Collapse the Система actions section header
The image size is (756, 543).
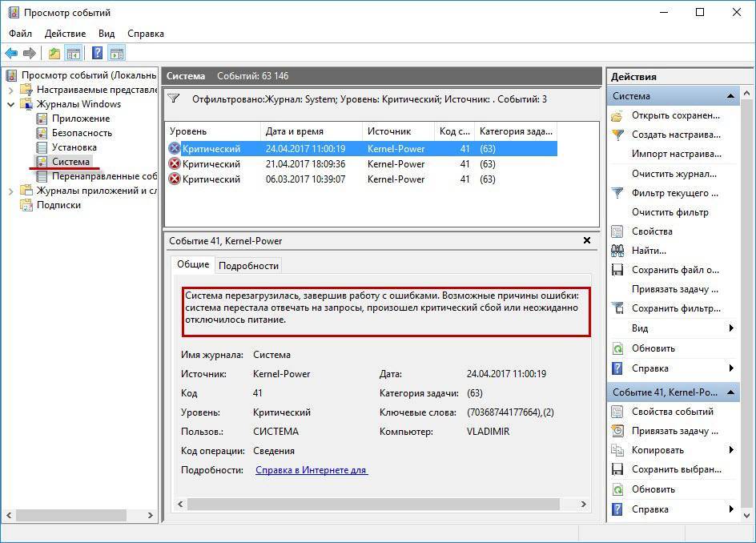pos(731,96)
